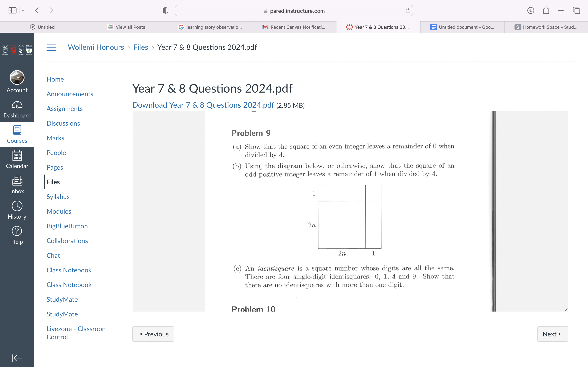The height and width of the screenshot is (367, 588).
Task: Click the Previous page button
Action: click(154, 334)
